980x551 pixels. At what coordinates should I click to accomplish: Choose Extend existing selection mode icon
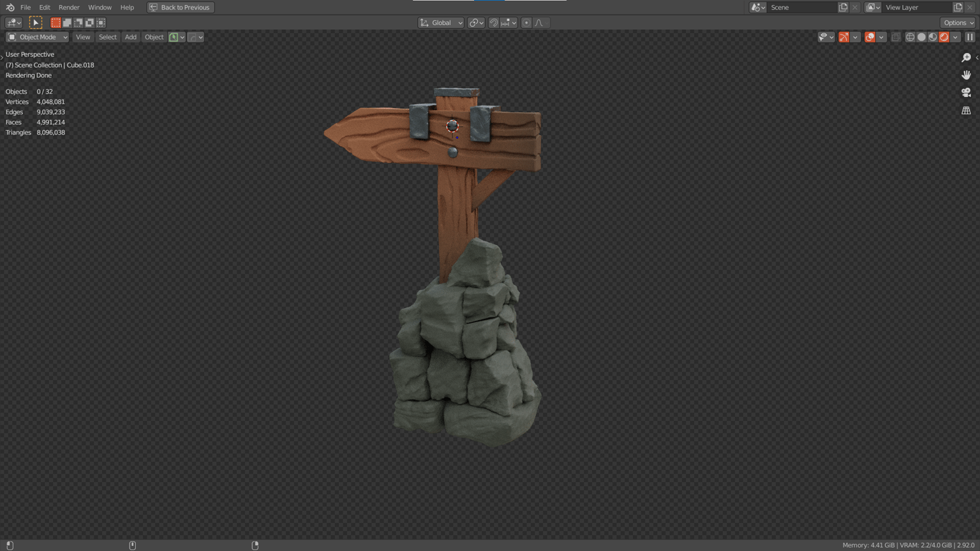click(x=67, y=22)
